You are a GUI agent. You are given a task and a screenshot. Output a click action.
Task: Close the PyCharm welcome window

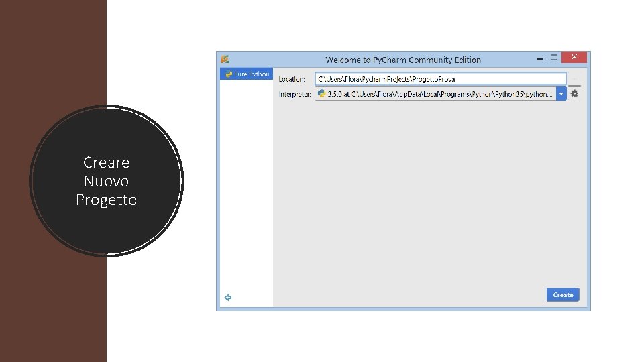(574, 57)
